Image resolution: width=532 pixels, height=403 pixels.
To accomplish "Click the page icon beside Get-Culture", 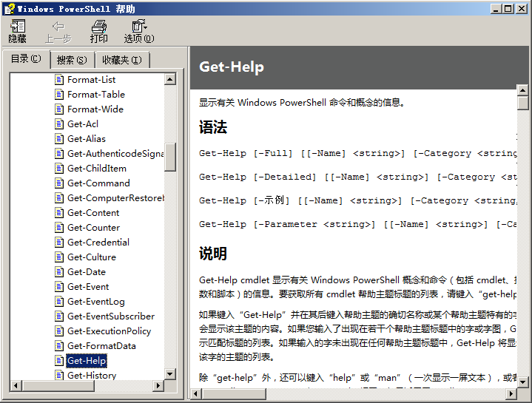I will (59, 257).
